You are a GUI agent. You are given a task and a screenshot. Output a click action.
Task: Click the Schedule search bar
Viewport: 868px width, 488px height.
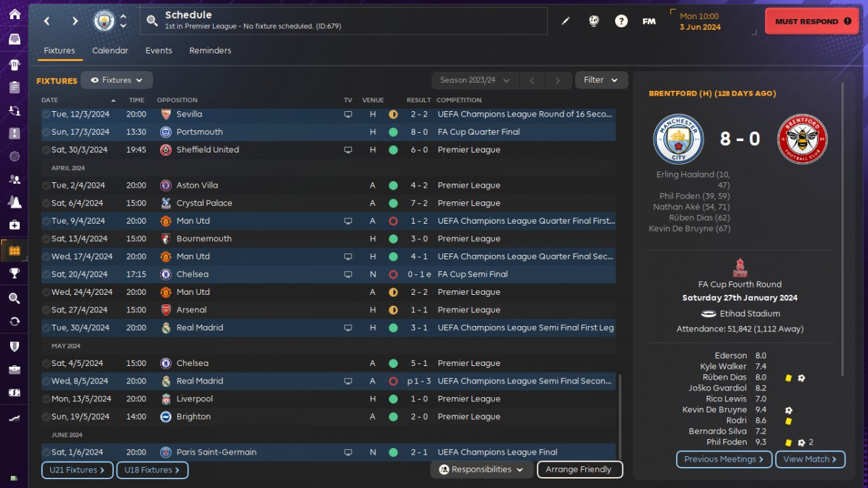coord(344,21)
